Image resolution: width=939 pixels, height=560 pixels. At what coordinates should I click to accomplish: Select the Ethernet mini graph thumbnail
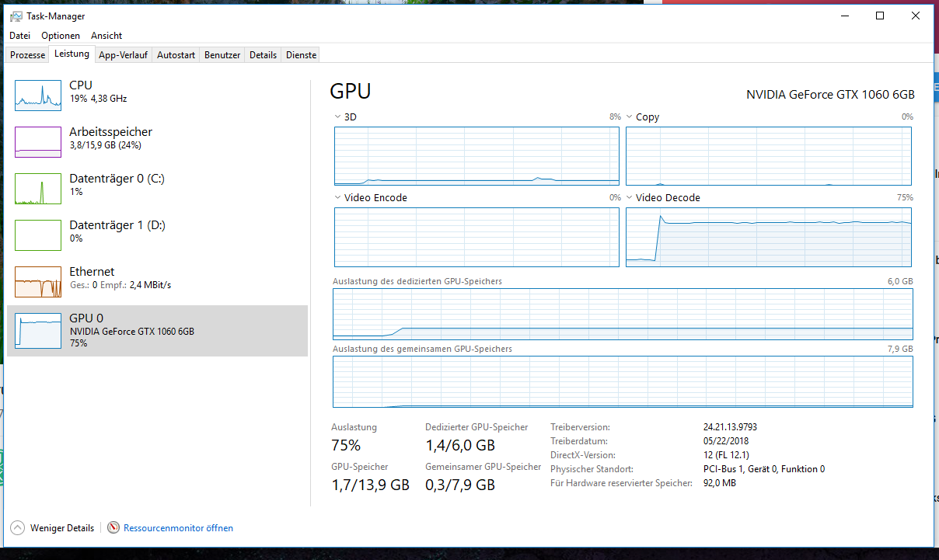38,282
